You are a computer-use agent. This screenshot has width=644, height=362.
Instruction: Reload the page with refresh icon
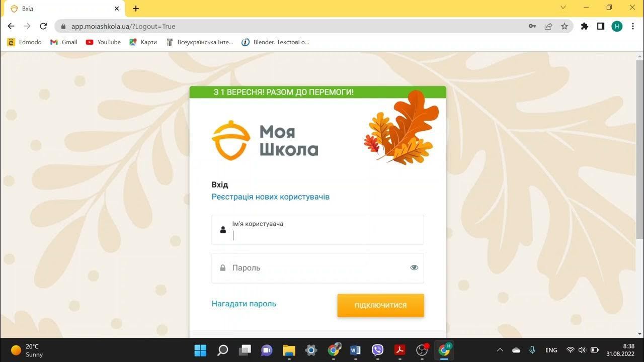[x=43, y=26]
